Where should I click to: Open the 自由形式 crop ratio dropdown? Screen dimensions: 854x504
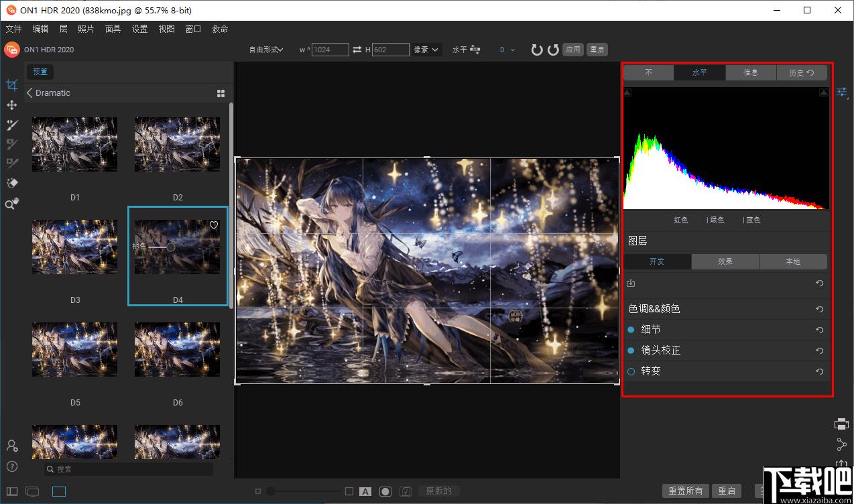tap(266, 50)
